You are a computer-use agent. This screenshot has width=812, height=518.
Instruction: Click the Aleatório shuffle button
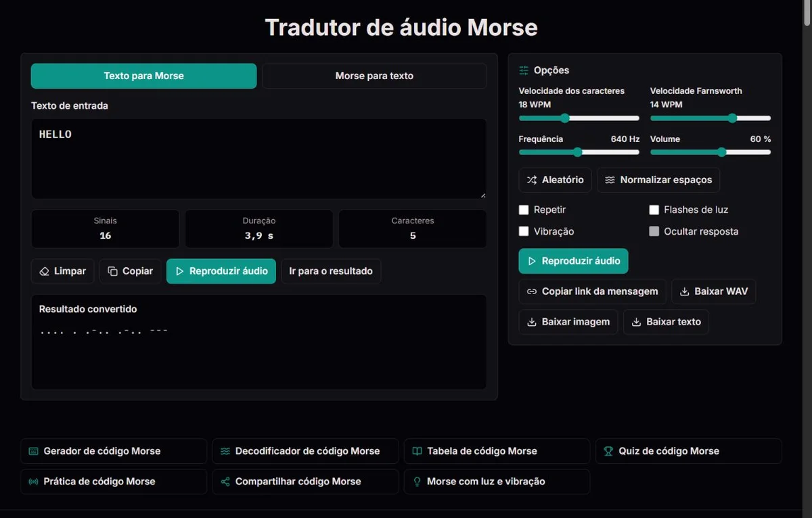(556, 180)
